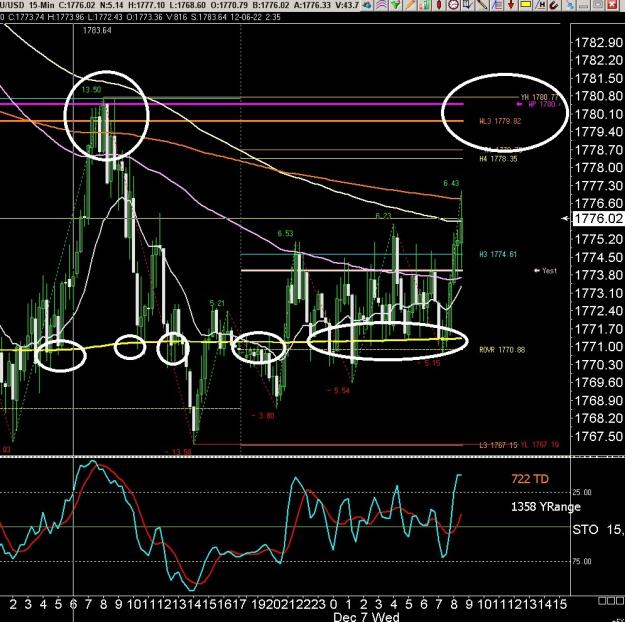Click the 1783.64 cursor price label

(97, 30)
